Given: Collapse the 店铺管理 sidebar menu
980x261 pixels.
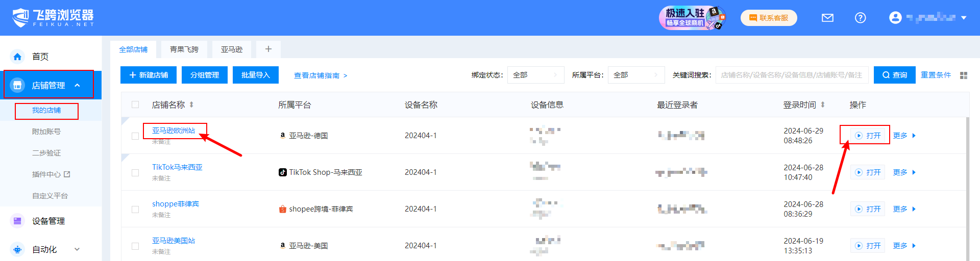Looking at the screenshot, I should [77, 85].
